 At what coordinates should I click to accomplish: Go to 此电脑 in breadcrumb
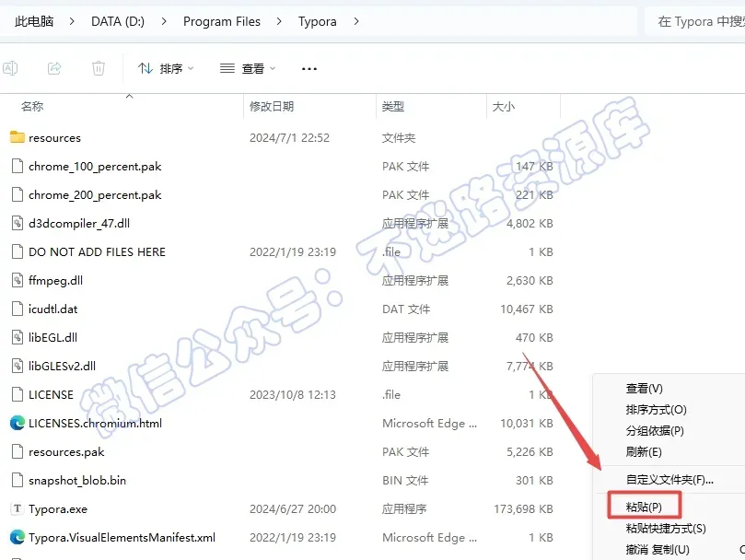[34, 21]
